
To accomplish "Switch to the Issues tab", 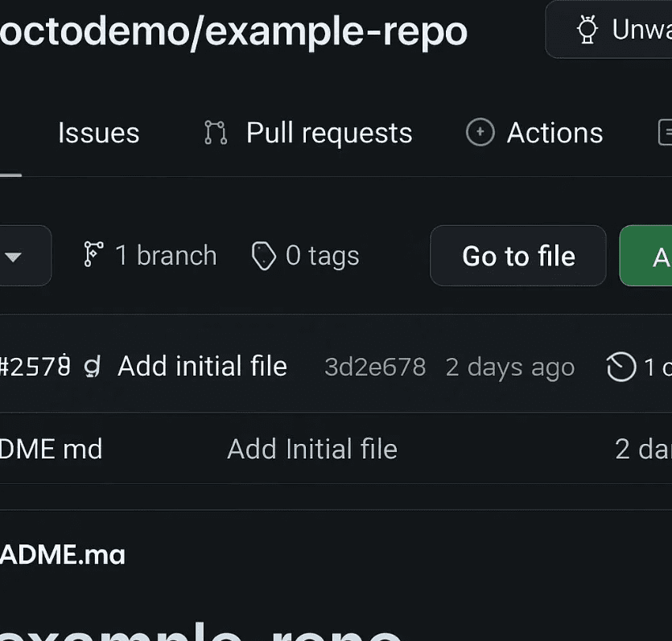I will 98,132.
